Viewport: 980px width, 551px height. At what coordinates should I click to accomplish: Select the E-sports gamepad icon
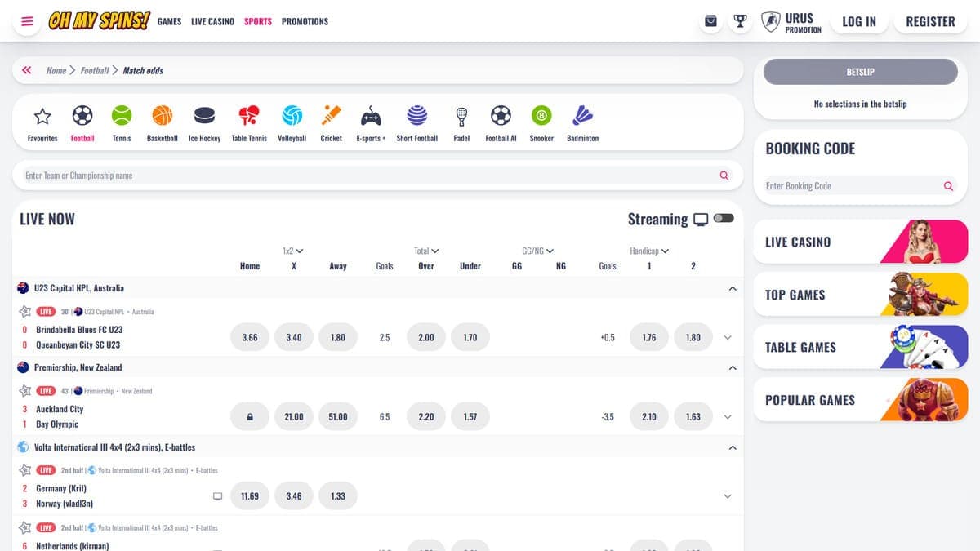(371, 116)
